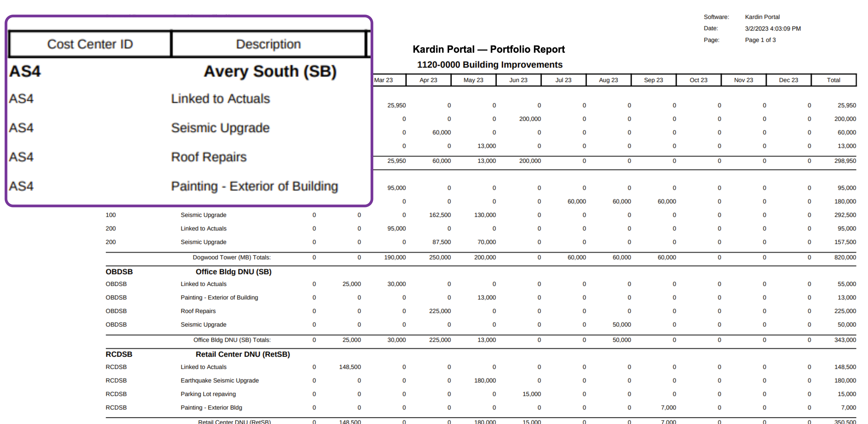This screenshot has height=424, width=868.
Task: Click the 298,950 total value
Action: click(x=845, y=161)
